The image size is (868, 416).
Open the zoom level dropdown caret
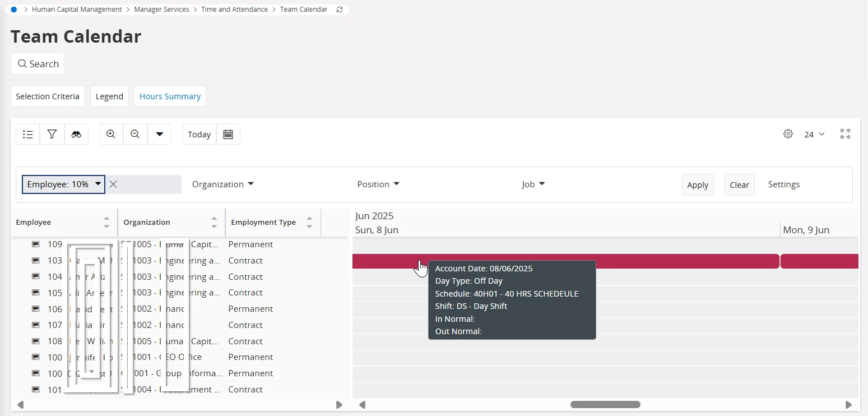[x=159, y=134]
